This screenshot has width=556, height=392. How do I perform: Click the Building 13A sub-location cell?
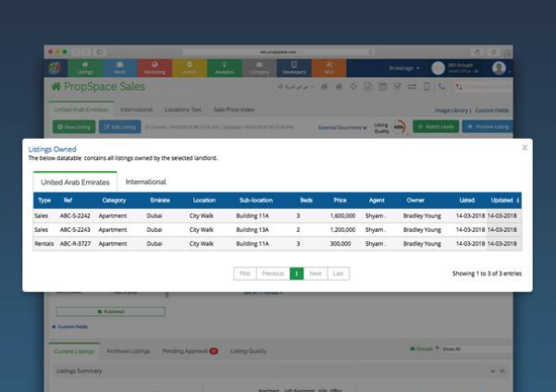253,229
